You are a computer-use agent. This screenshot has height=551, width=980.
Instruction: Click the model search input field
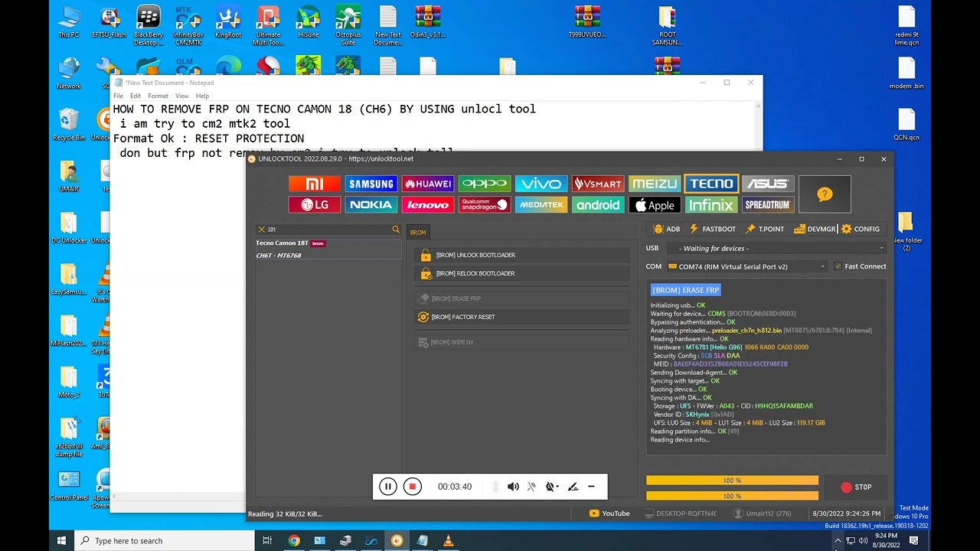click(328, 229)
